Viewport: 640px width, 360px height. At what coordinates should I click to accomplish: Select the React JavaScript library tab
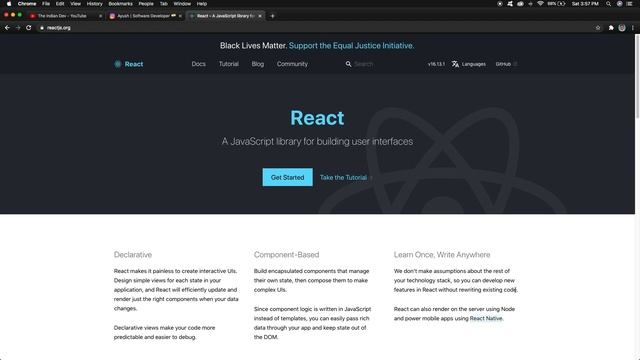point(225,16)
